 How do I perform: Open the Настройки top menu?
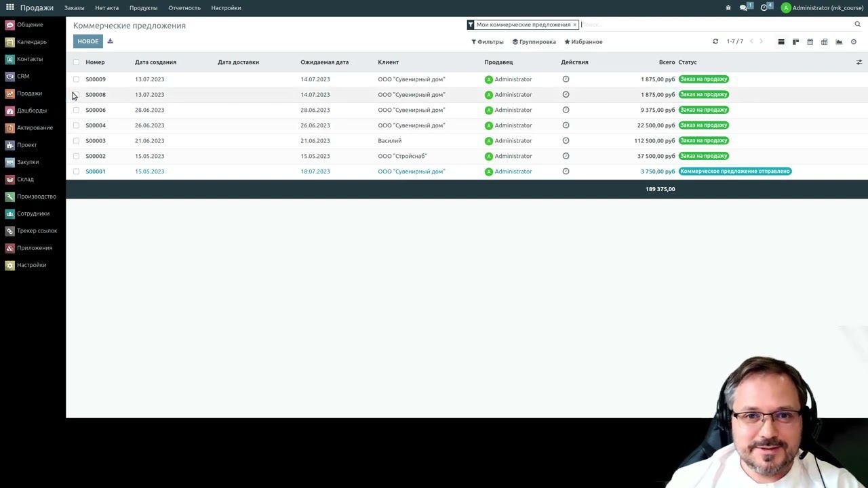(x=226, y=7)
